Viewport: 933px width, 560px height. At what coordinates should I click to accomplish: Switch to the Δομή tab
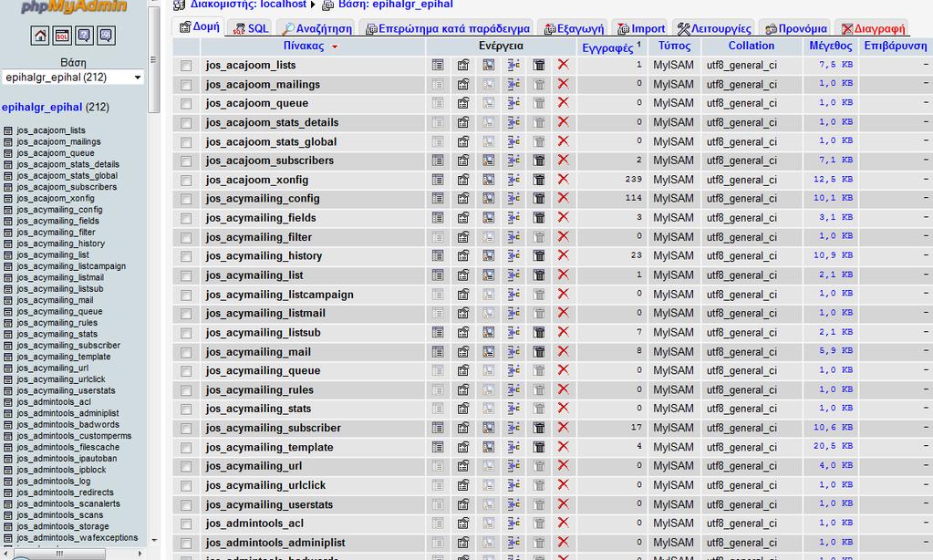200,26
